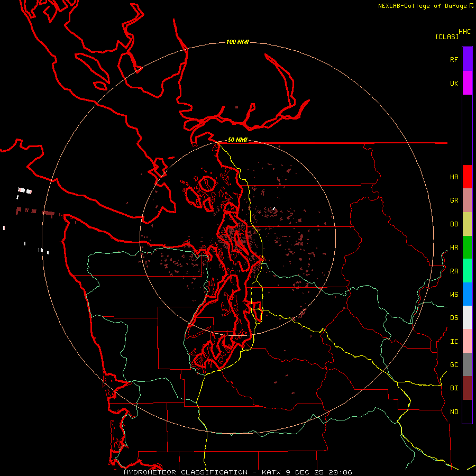The height and width of the screenshot is (476, 476).
Task: Click the ND black legend swatch
Action: [467, 411]
